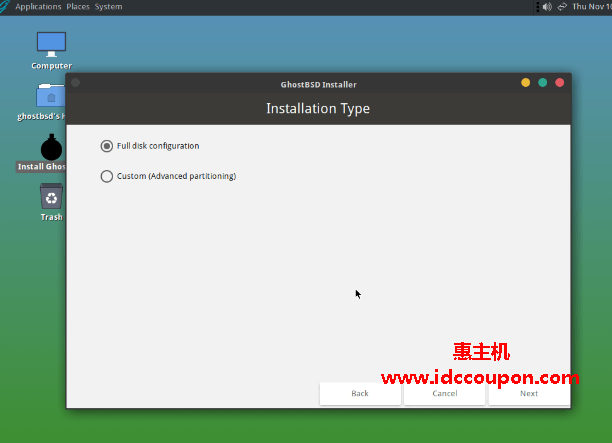Image resolution: width=612 pixels, height=443 pixels.
Task: Maximize the installer with green button
Action: click(x=543, y=83)
